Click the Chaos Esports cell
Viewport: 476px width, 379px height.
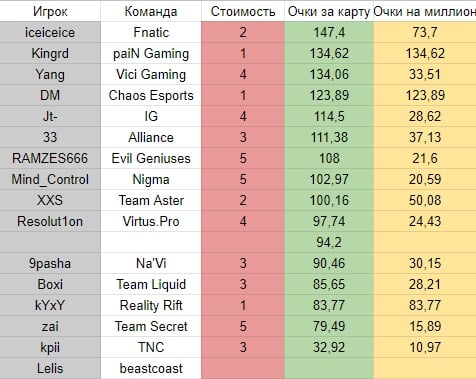(x=151, y=95)
